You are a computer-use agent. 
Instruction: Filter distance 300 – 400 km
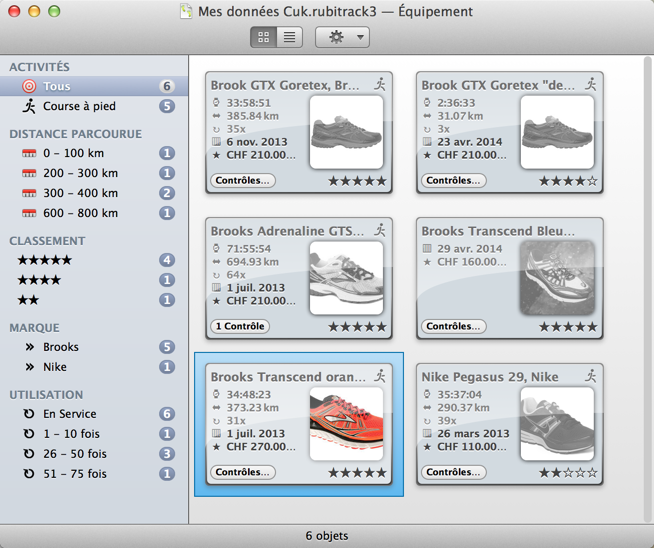click(94, 193)
